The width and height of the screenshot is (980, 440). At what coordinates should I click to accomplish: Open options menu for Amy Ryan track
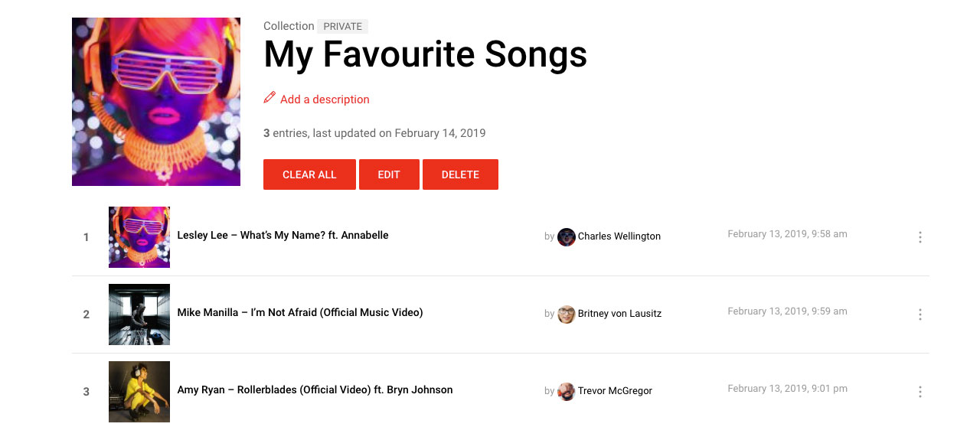920,392
